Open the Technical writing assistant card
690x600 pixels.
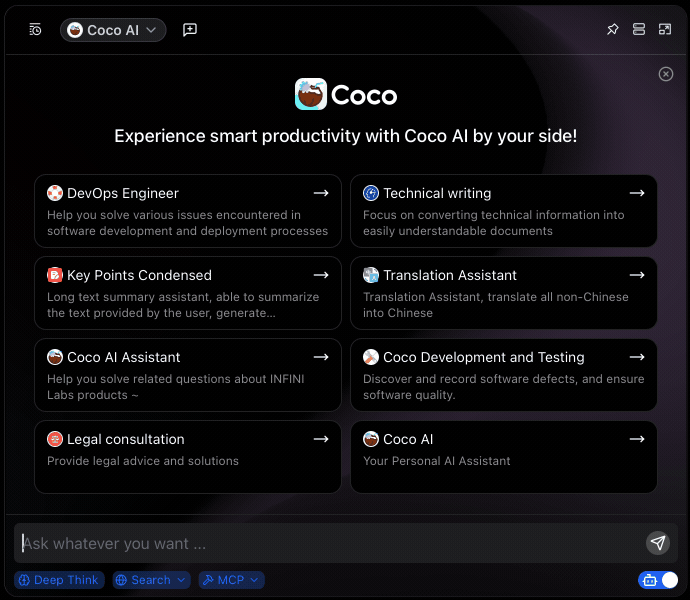click(x=503, y=211)
